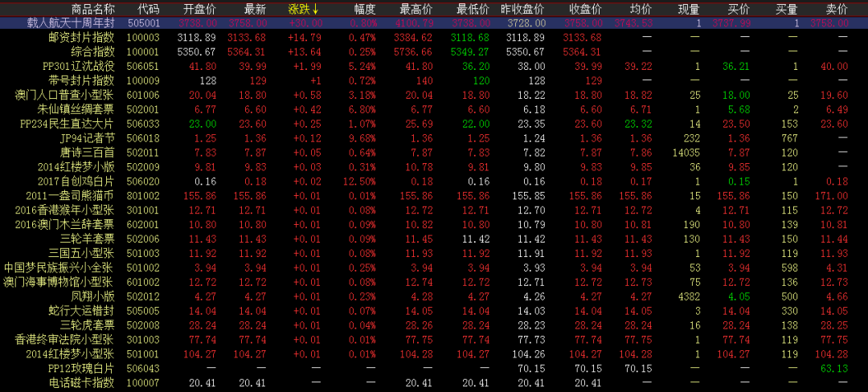
Task: Click the 最高价 column header
Action: pyautogui.click(x=416, y=10)
